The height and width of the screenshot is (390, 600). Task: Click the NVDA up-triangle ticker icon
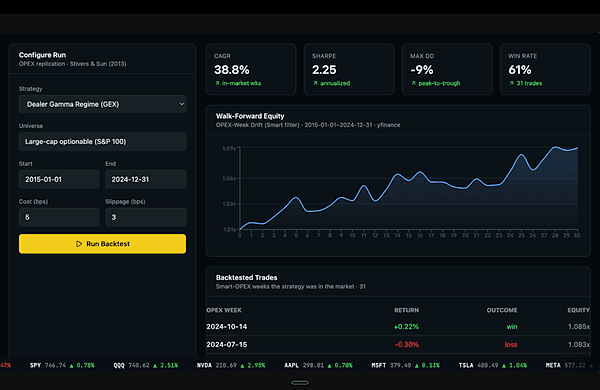242,366
